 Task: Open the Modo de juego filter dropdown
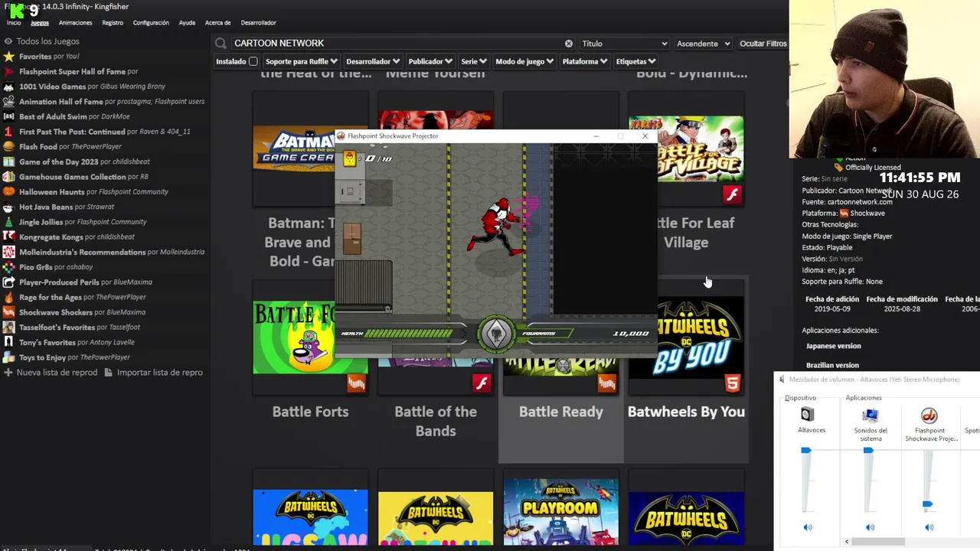[x=524, y=61]
